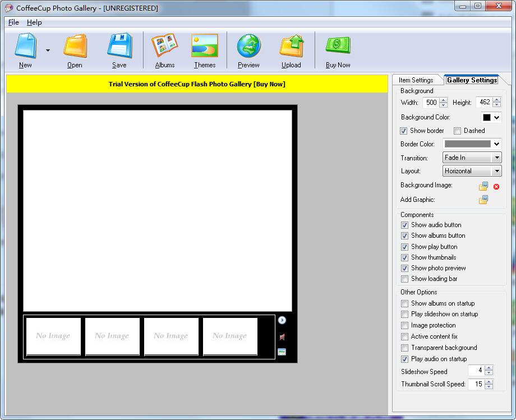Select the fourth No Image thumbnail
Viewport: 516px width, 420px height.
(x=230, y=336)
